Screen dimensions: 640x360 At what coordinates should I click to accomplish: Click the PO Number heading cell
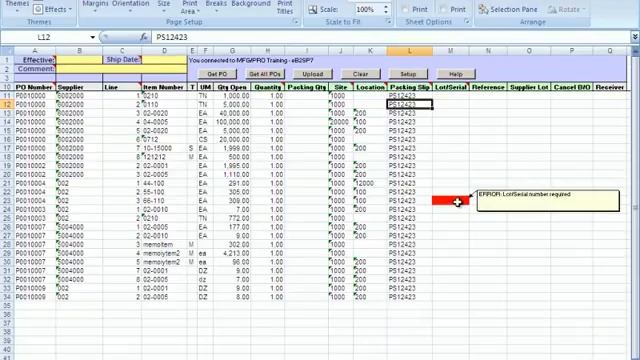click(35, 87)
